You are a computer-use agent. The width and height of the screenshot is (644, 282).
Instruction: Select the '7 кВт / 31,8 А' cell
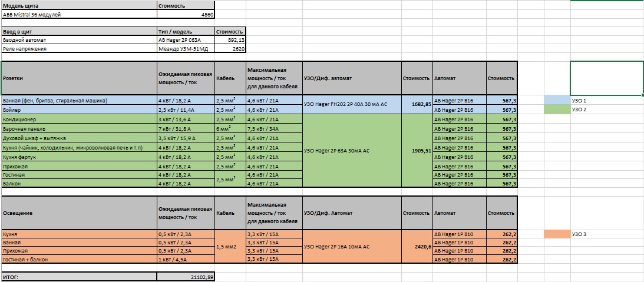(186, 129)
